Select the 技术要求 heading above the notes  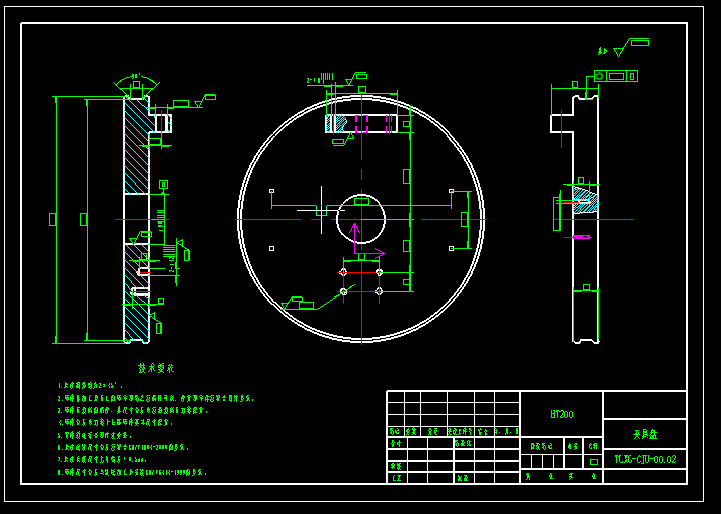[x=156, y=368]
